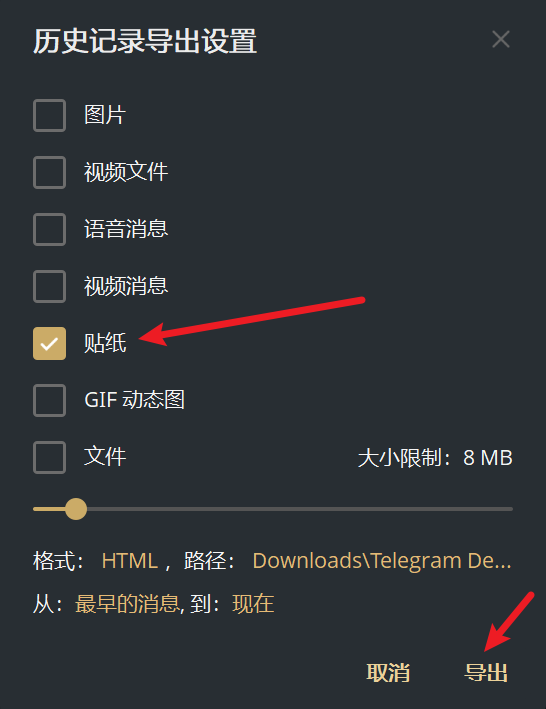Pick a start date via 最早的消息
The height and width of the screenshot is (709, 546).
(127, 604)
